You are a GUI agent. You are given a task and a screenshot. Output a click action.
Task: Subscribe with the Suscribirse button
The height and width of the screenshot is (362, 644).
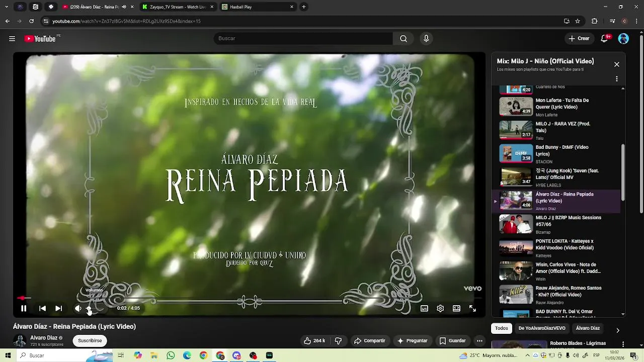(x=90, y=341)
